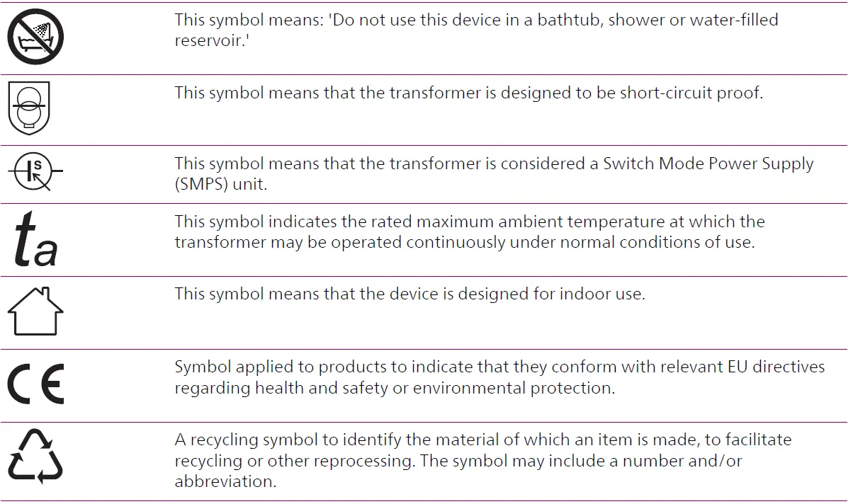848x504 pixels.
Task: Click the no-bathtub prohibition symbol
Action: (x=35, y=37)
